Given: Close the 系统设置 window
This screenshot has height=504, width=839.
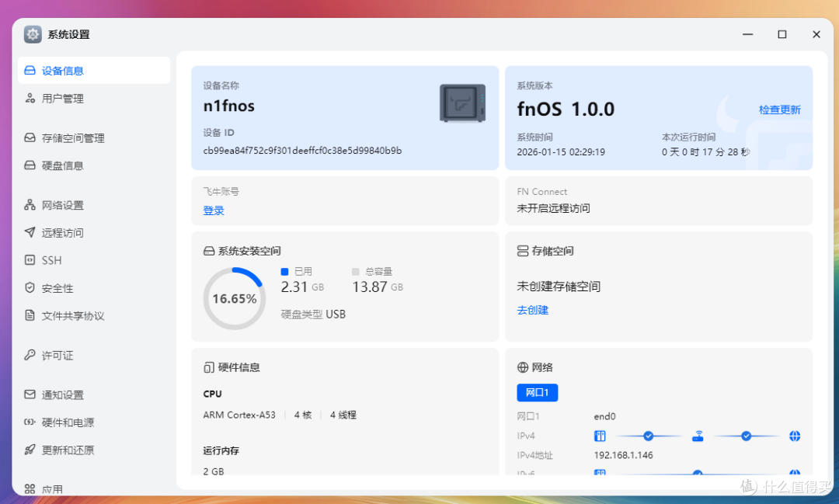Looking at the screenshot, I should pyautogui.click(x=816, y=34).
